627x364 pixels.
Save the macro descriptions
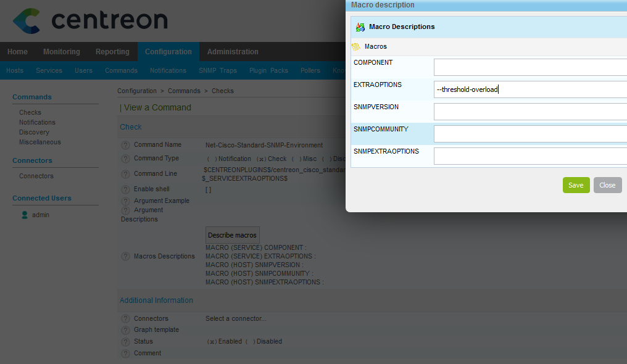point(575,184)
